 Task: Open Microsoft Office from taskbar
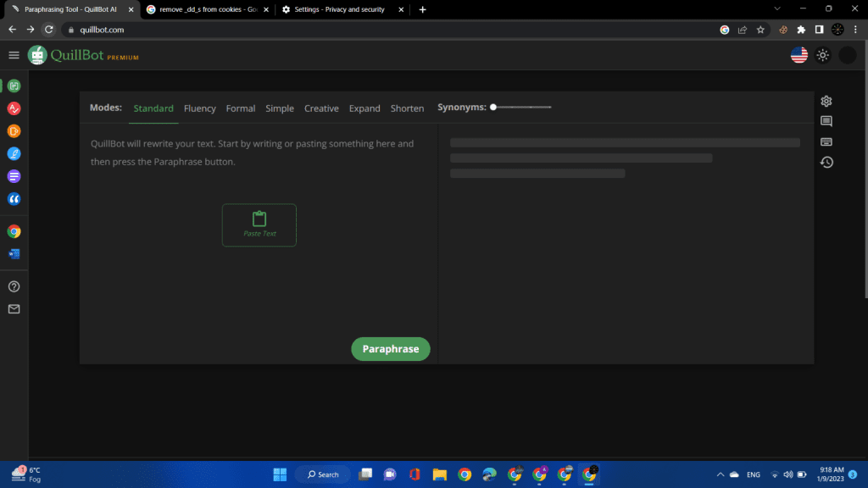[415, 474]
